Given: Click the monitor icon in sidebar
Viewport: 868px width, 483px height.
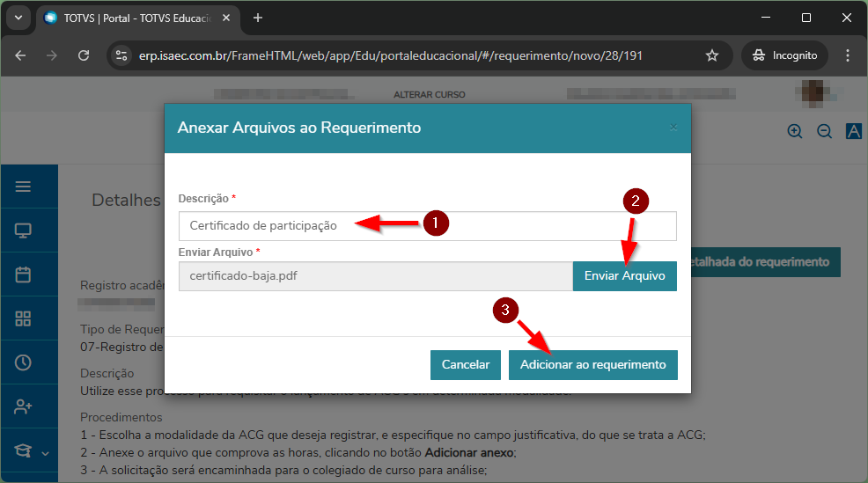Looking at the screenshot, I should point(24,231).
